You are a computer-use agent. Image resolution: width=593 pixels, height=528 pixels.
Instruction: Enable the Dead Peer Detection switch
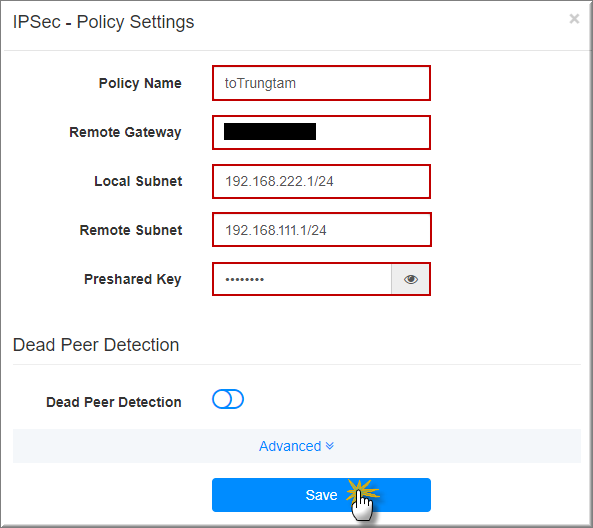point(228,399)
